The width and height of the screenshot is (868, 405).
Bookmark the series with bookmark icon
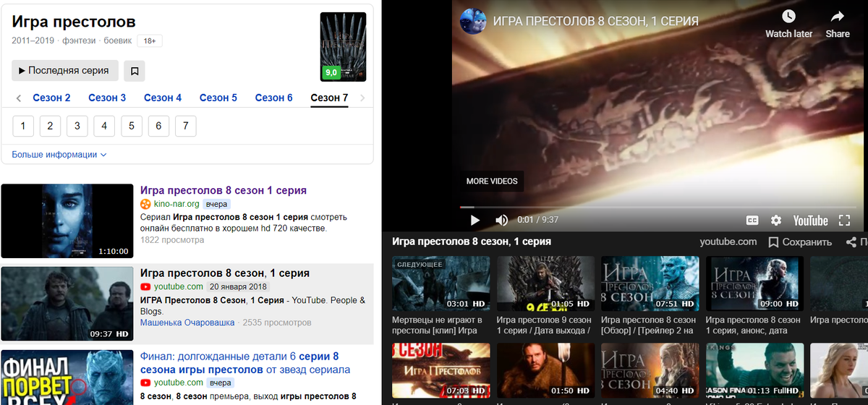coord(135,71)
